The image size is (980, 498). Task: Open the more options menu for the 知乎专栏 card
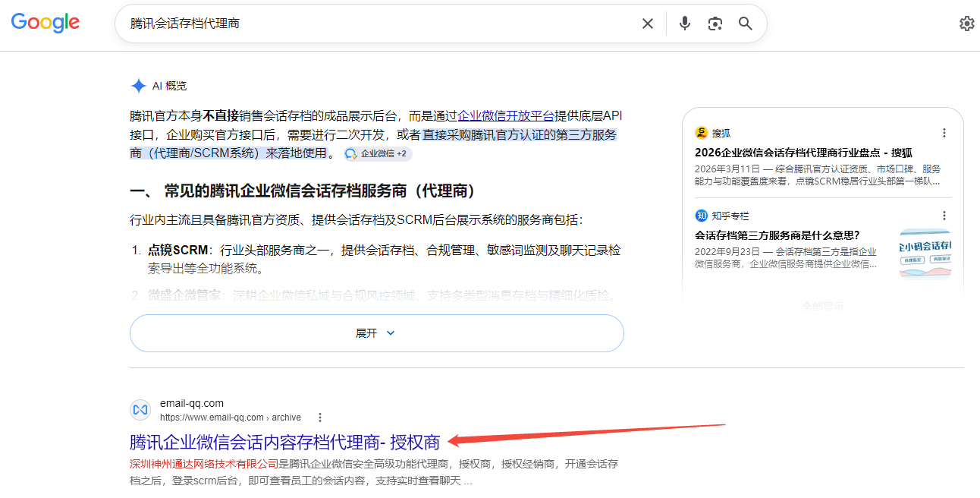944,216
